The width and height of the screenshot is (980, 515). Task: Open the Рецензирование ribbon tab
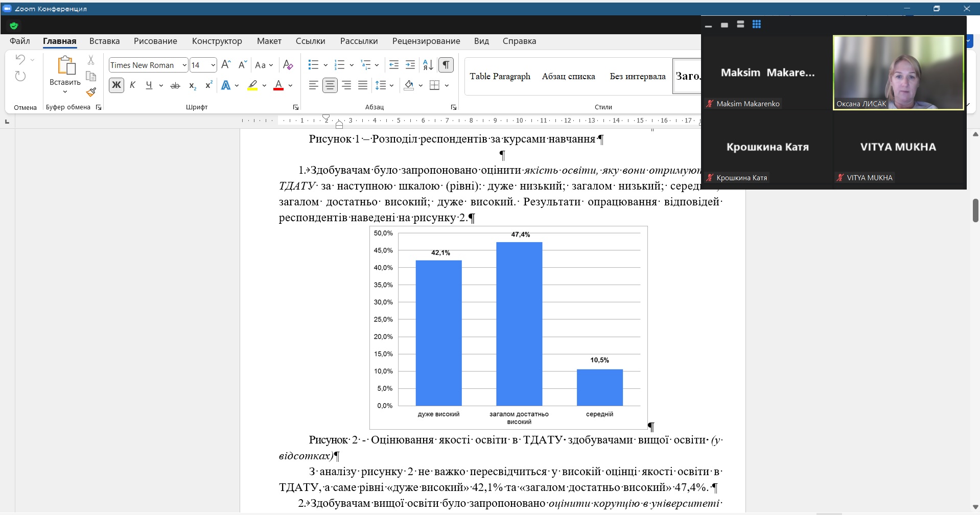pyautogui.click(x=426, y=41)
